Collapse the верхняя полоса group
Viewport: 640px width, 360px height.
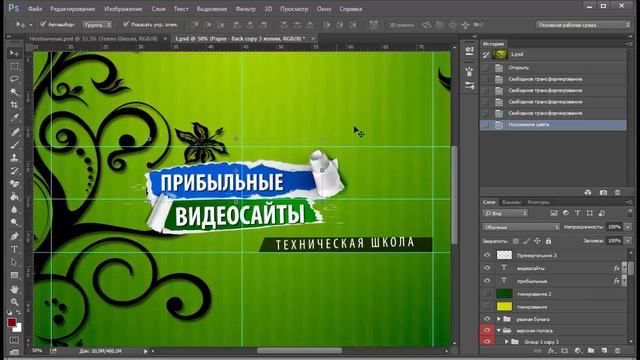(x=498, y=331)
